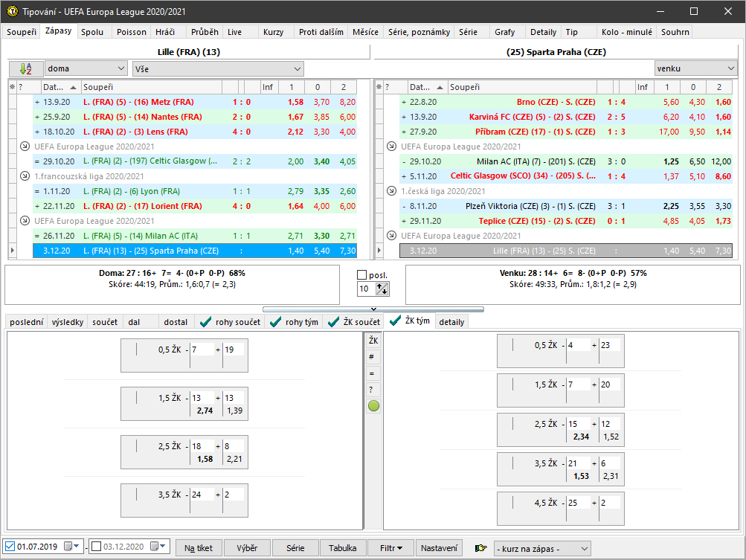Viewport: 746px width, 560px height.
Task: Sort the Lille table by the Dat... column
Action: pos(60,87)
